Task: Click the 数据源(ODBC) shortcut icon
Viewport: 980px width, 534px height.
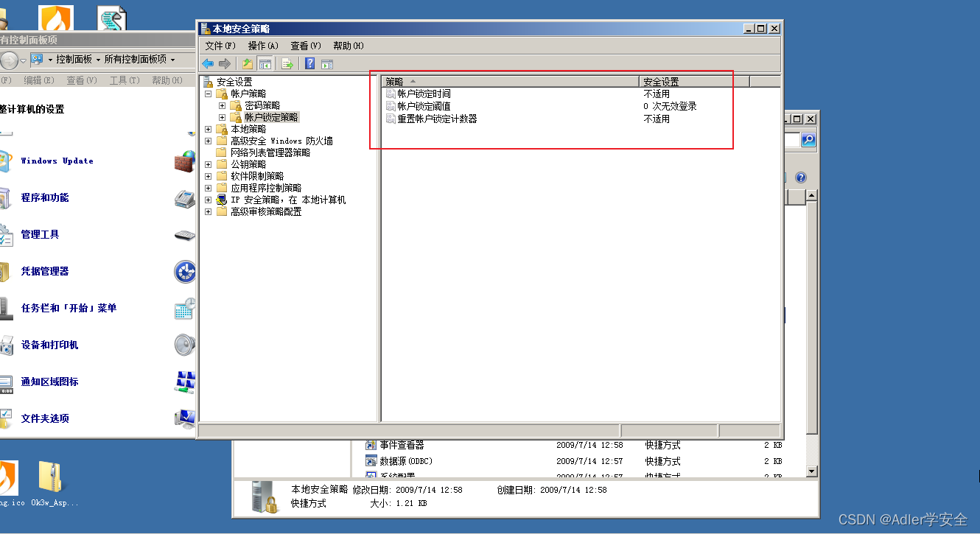Action: pyautogui.click(x=371, y=461)
